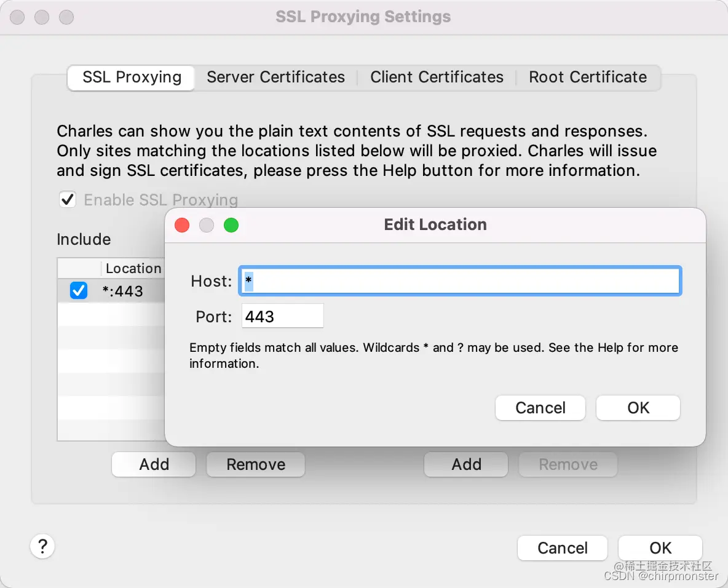Screen dimensions: 728x588
Task: Click the disabled Remove button on the right
Action: [x=568, y=464]
